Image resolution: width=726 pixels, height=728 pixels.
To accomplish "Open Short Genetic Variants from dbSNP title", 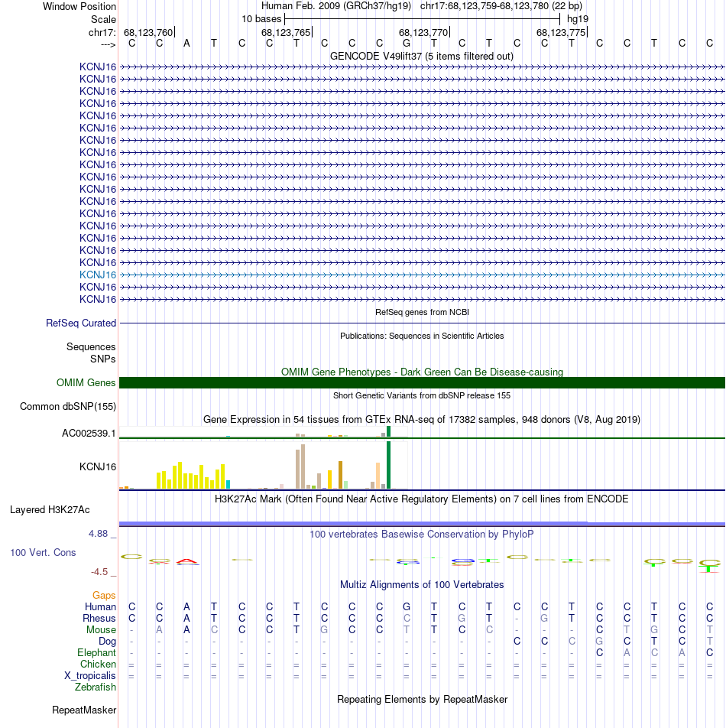I will point(422,395).
